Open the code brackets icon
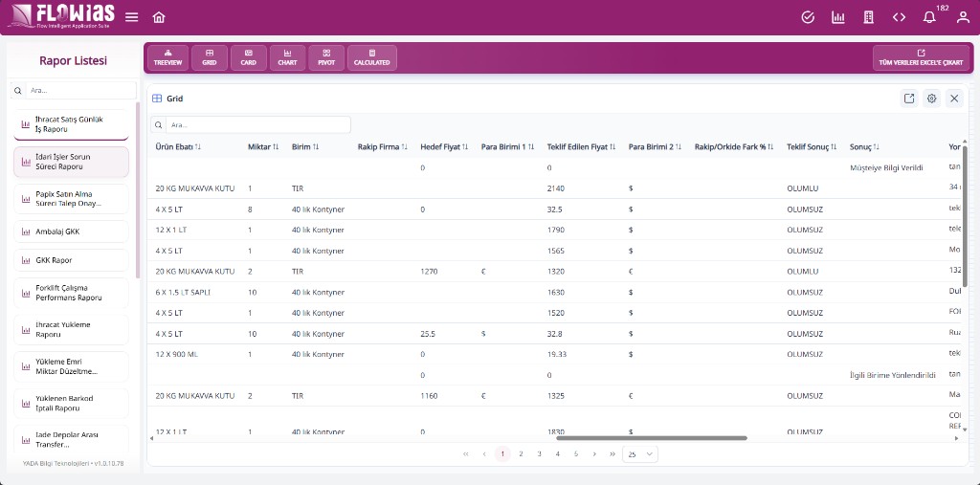The height and width of the screenshot is (485, 980). 899,17
